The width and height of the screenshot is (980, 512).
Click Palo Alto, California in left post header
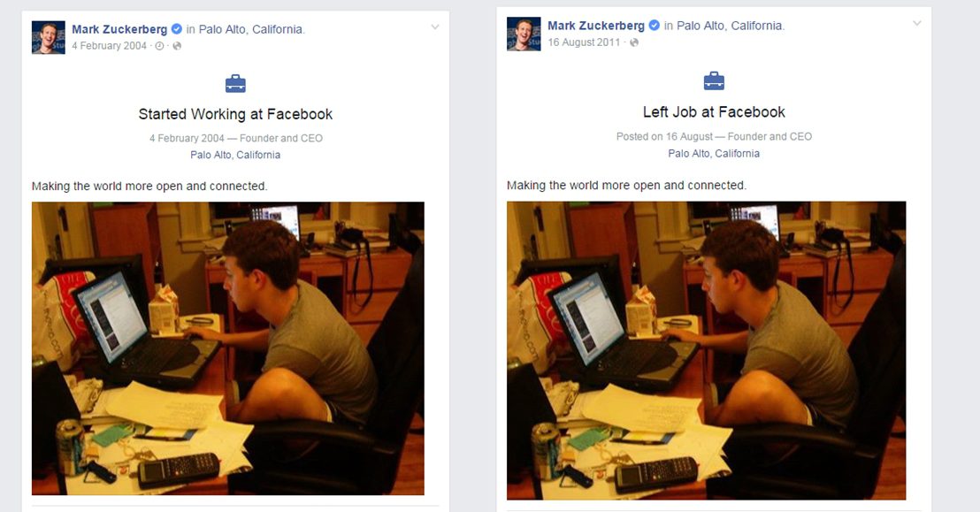250,29
